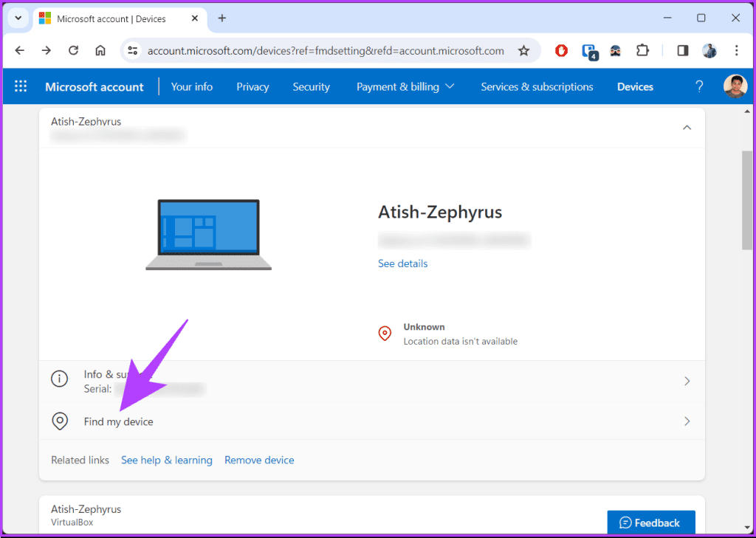
Task: Select the Microsoft account | Devices tab
Action: coord(119,19)
